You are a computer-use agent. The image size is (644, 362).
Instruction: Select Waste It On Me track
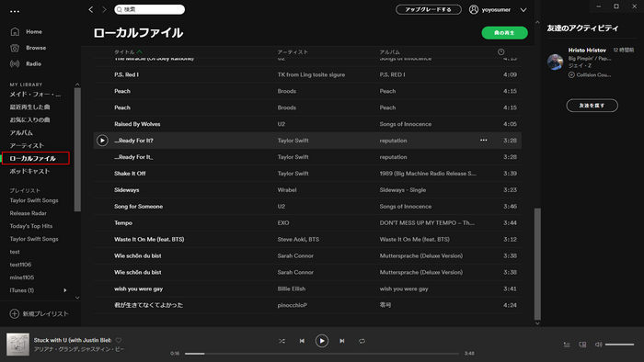307,239
